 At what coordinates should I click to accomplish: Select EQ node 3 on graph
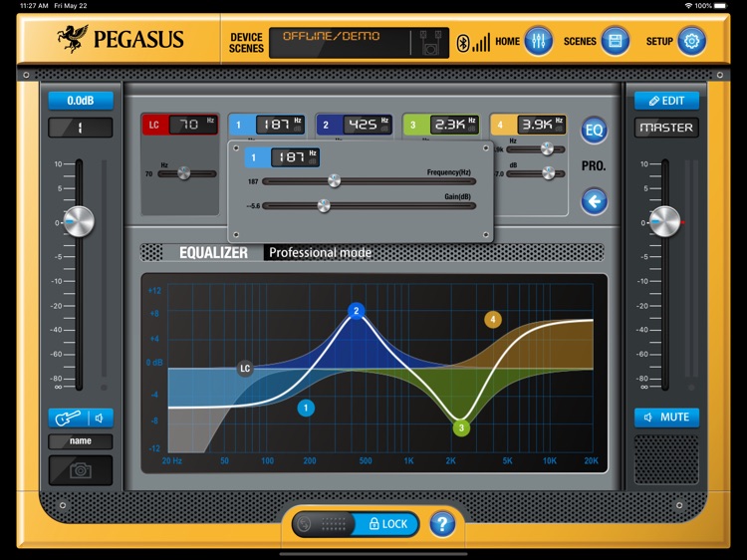pos(461,428)
